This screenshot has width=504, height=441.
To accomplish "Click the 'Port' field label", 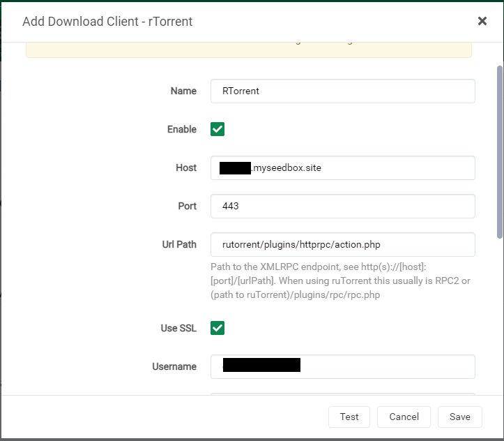I will 187,206.
